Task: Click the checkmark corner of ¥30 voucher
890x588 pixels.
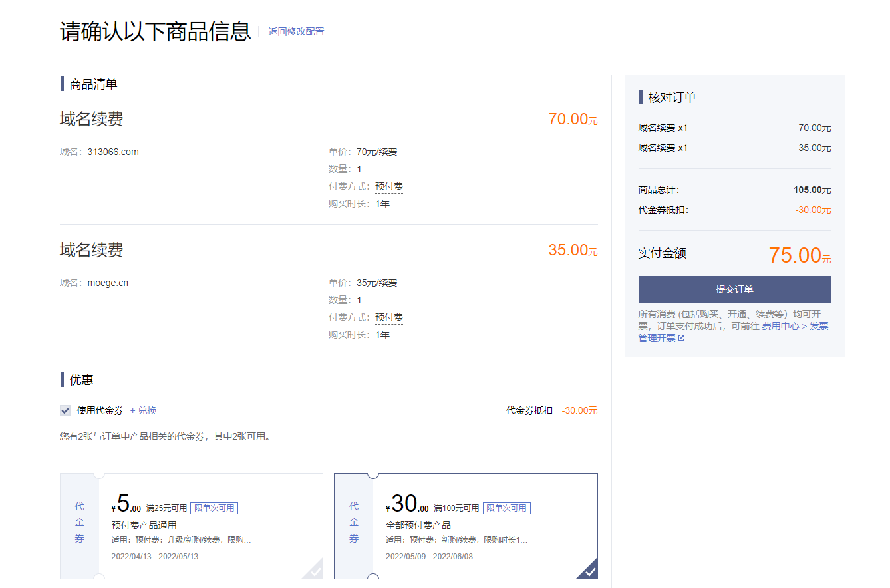Action: tap(589, 571)
